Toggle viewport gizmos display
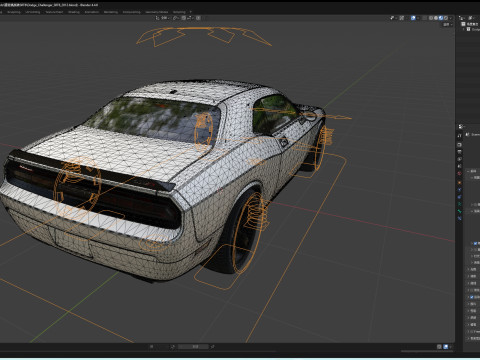Viewport: 480px width, 360px height. click(x=402, y=18)
